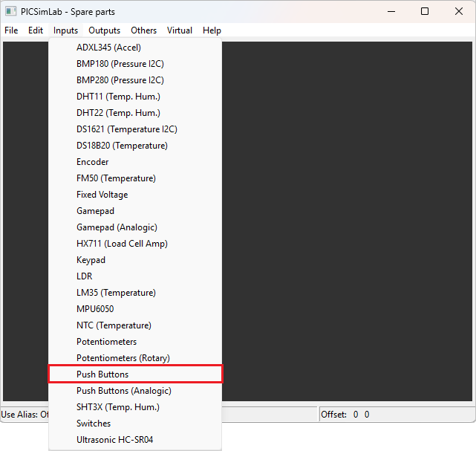Viewport: 476px width, 451px height.
Task: Click the PICSimLab window title icon
Action: [x=10, y=12]
